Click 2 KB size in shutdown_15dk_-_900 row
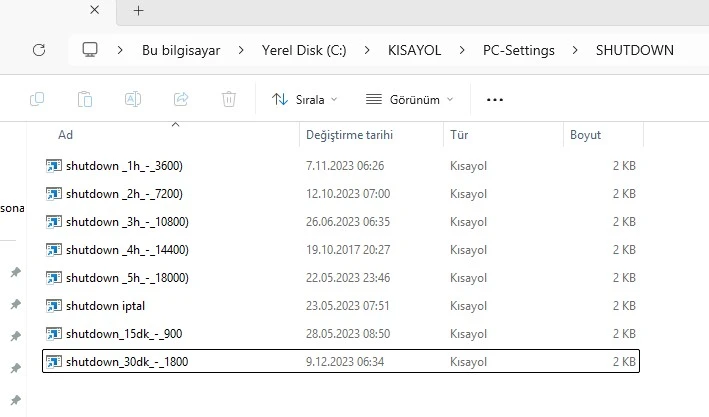The width and height of the screenshot is (709, 417). pos(624,334)
